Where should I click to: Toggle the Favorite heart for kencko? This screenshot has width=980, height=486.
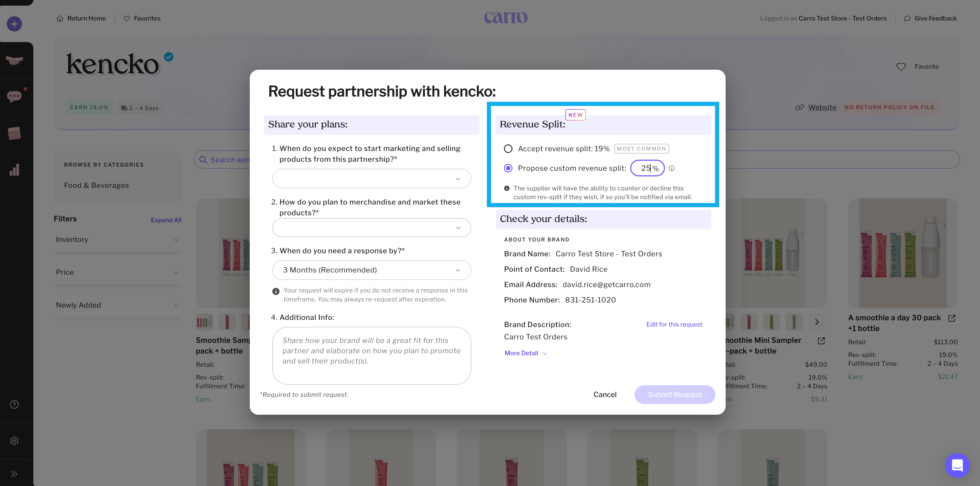(901, 67)
